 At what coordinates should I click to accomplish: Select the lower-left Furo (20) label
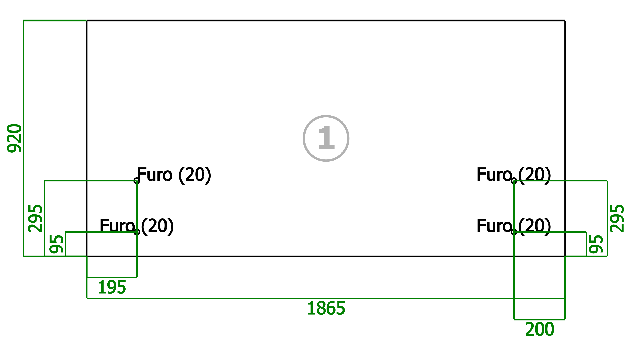tap(137, 226)
